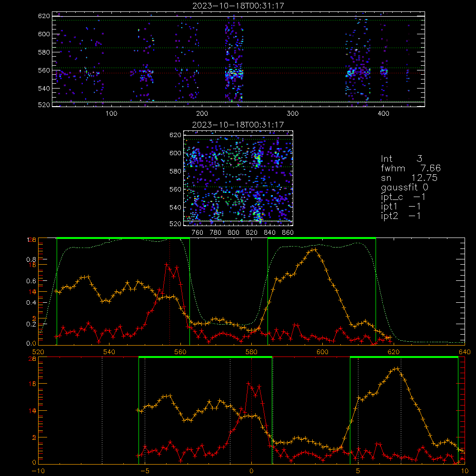
Task: Click y-axis label 620 of top spectrogram
Action: click(x=44, y=16)
